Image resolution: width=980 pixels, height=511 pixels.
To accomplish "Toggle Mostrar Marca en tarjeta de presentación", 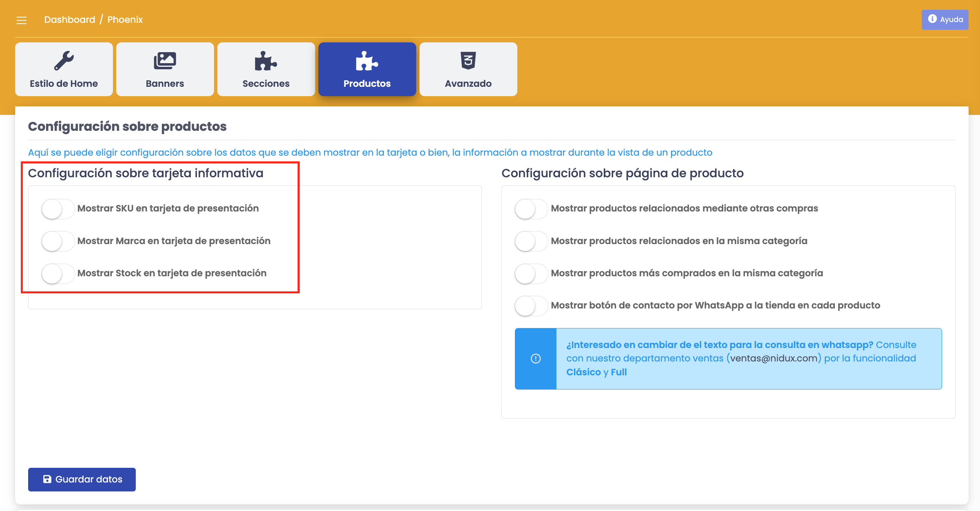I will coord(58,241).
